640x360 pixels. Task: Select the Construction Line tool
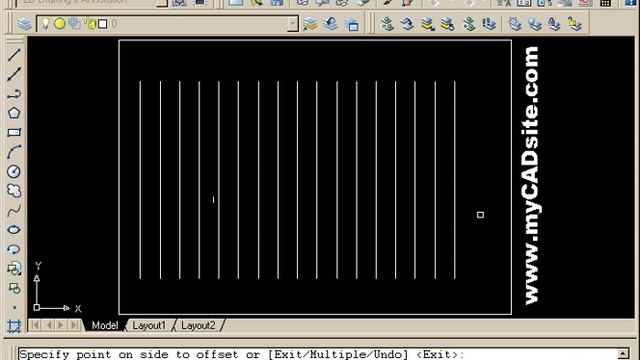click(x=14, y=74)
